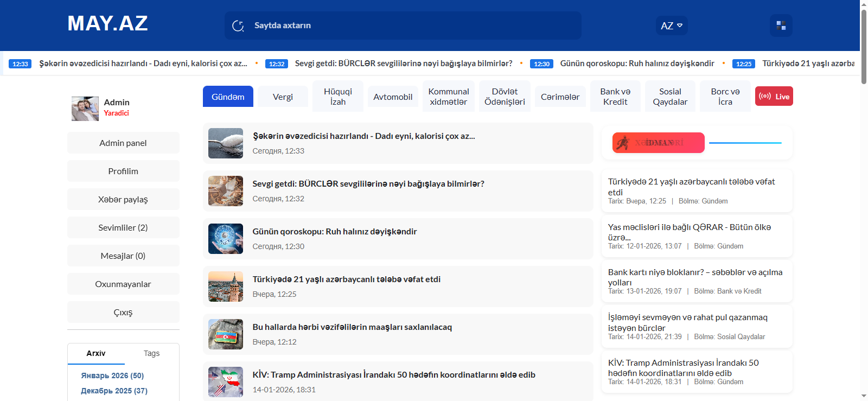
Task: Open the Bank və Kredit category
Action: (x=615, y=97)
